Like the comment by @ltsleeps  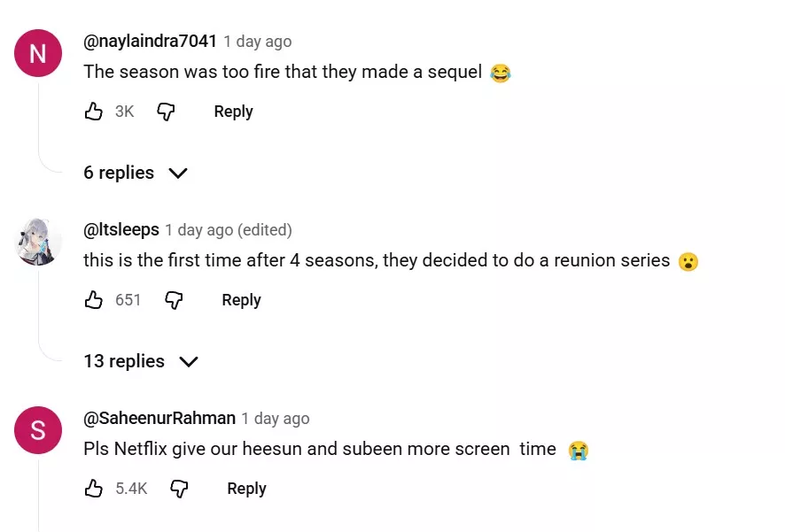point(94,300)
